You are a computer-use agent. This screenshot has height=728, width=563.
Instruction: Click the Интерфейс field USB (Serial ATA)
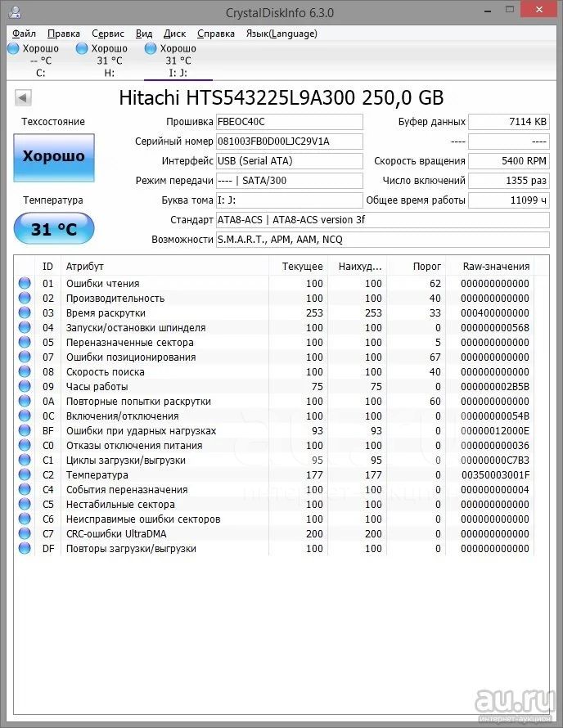pos(290,160)
